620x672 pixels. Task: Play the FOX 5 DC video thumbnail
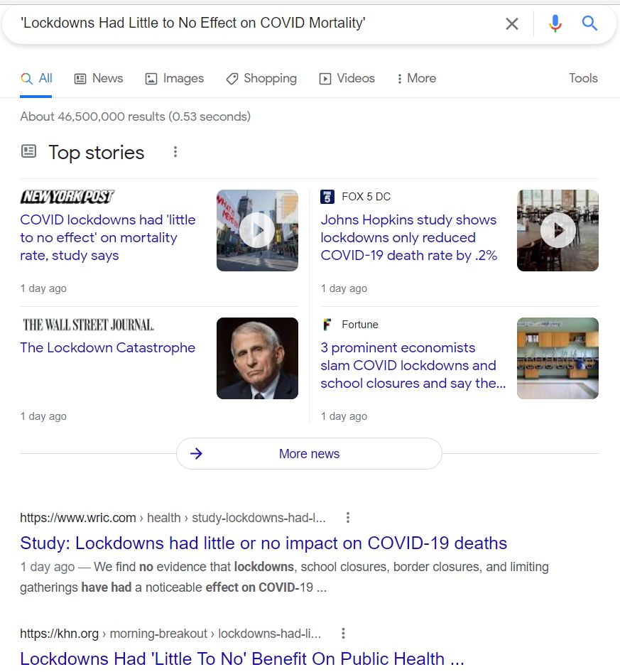(558, 230)
